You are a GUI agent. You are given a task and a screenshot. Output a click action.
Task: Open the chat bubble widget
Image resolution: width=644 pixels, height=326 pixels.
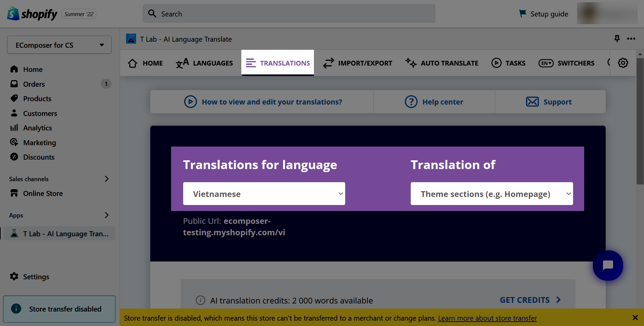608,266
